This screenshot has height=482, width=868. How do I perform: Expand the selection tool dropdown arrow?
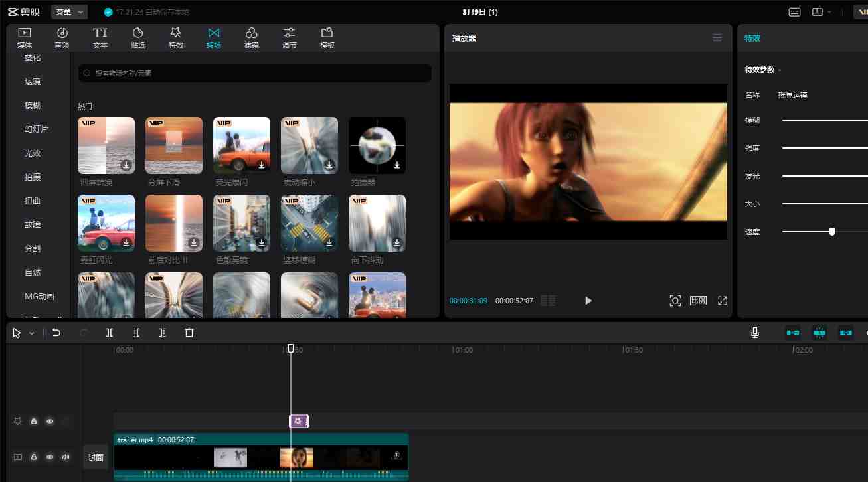coord(31,332)
